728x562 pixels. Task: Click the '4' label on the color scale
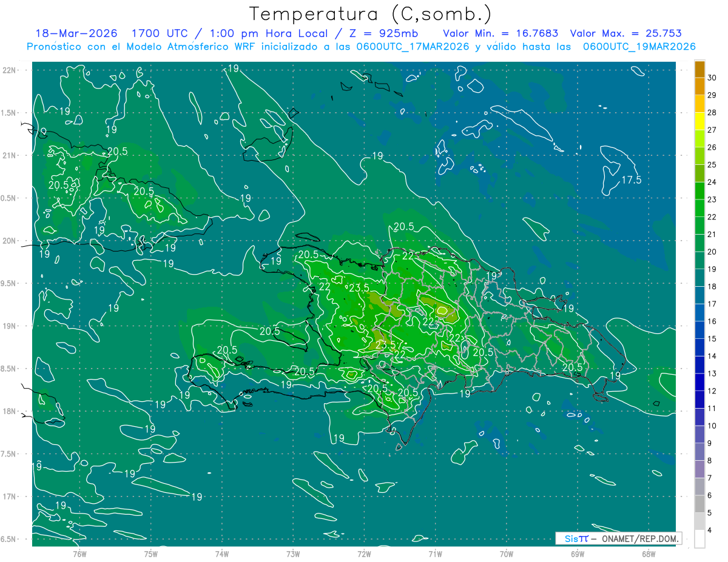click(711, 530)
